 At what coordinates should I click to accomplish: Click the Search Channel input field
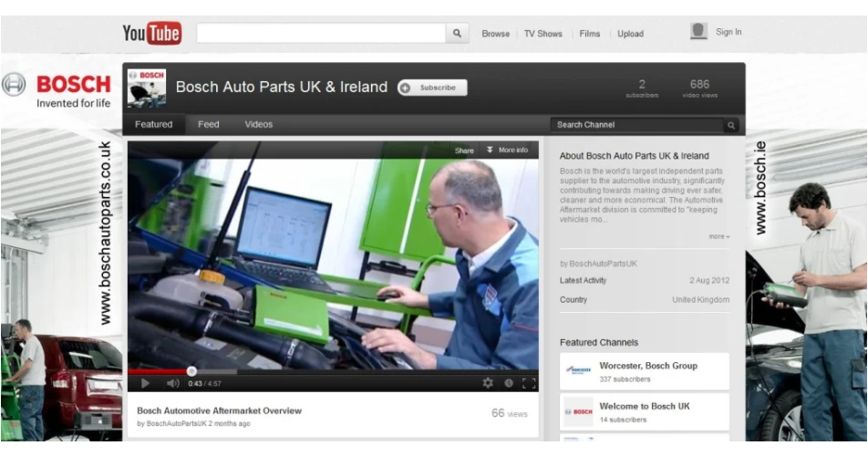pos(637,125)
